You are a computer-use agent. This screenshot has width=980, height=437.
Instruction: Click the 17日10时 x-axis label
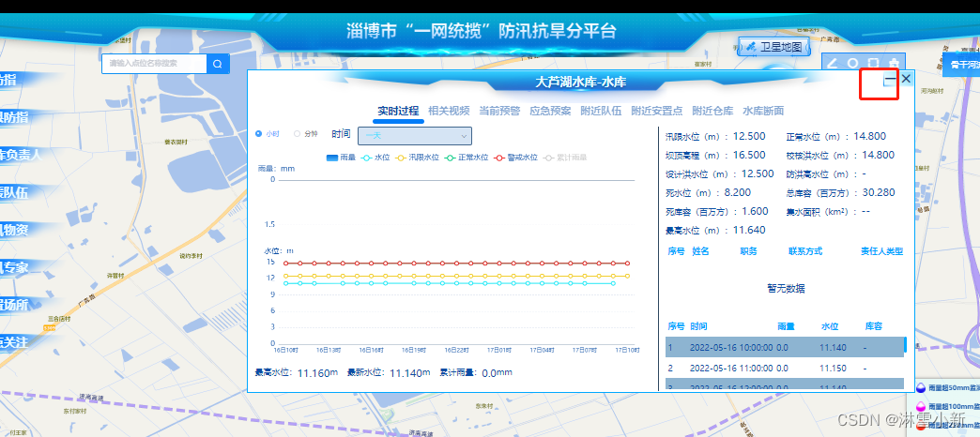point(627,350)
